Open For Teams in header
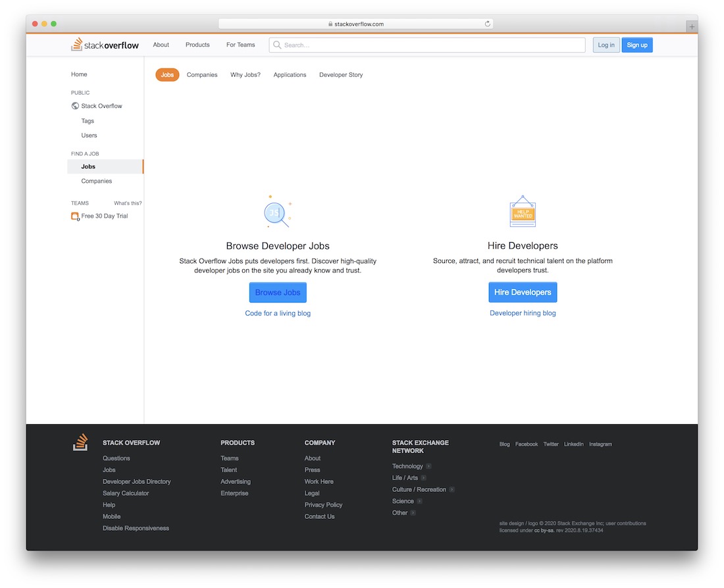The width and height of the screenshot is (724, 588). point(240,45)
